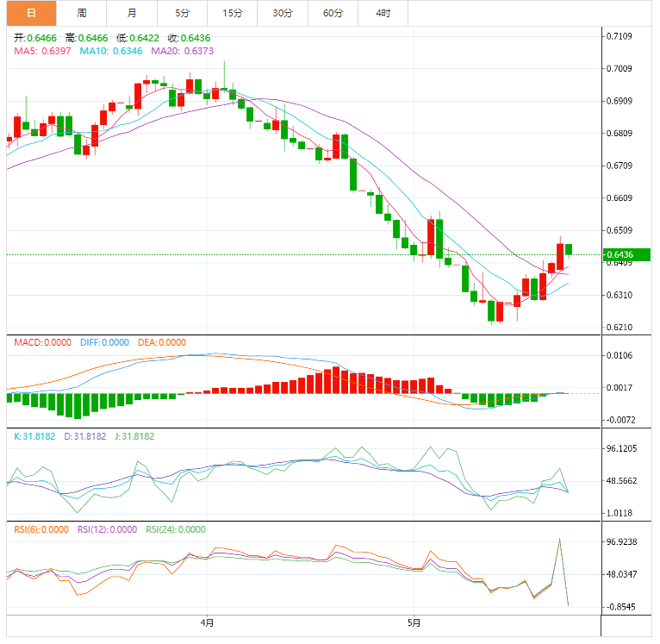Image resolution: width=660 pixels, height=644 pixels.
Task: Click the RSI(24):0.0000 label
Action: pos(176,529)
